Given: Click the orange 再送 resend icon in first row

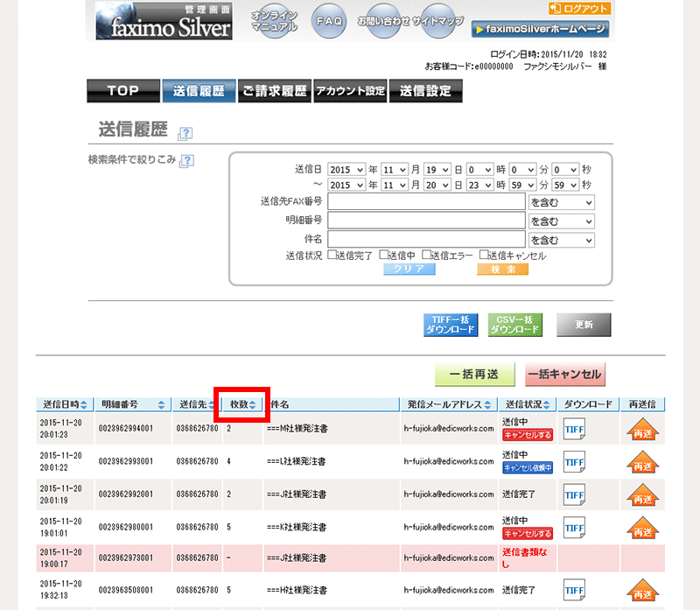Looking at the screenshot, I should (x=642, y=430).
